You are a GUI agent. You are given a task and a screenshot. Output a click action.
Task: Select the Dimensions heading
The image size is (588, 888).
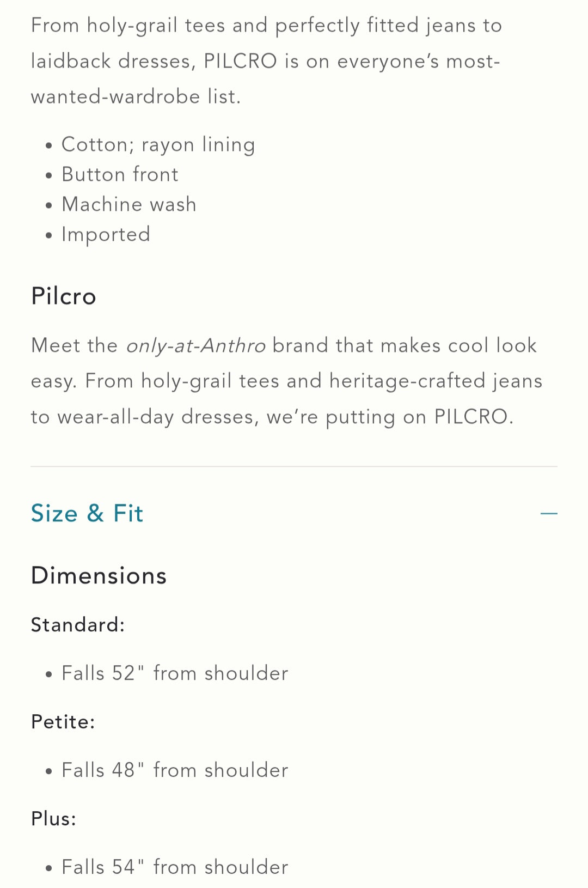(99, 576)
